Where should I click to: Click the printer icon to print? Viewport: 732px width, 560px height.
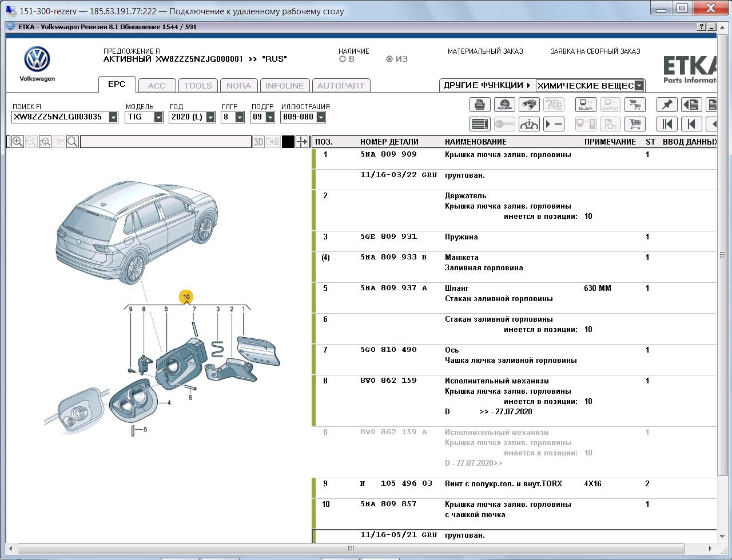click(480, 105)
